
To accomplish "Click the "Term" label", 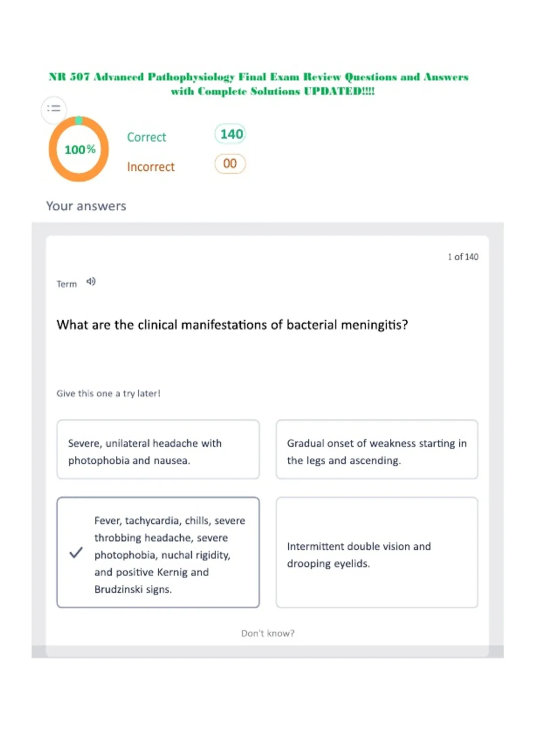I will [x=67, y=284].
